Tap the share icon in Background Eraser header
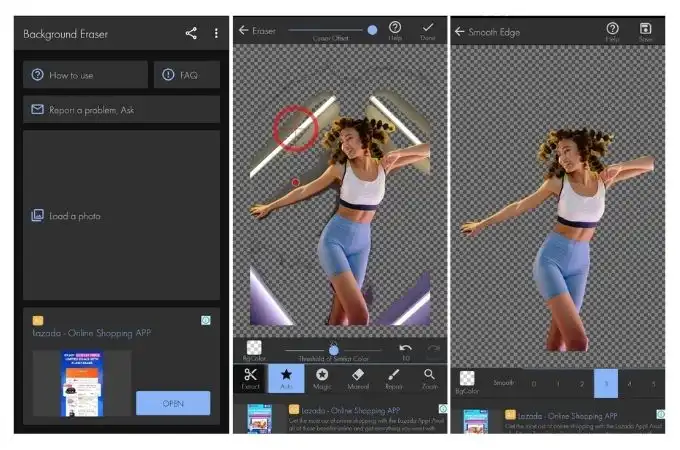The width and height of the screenshot is (680, 450). [191, 33]
